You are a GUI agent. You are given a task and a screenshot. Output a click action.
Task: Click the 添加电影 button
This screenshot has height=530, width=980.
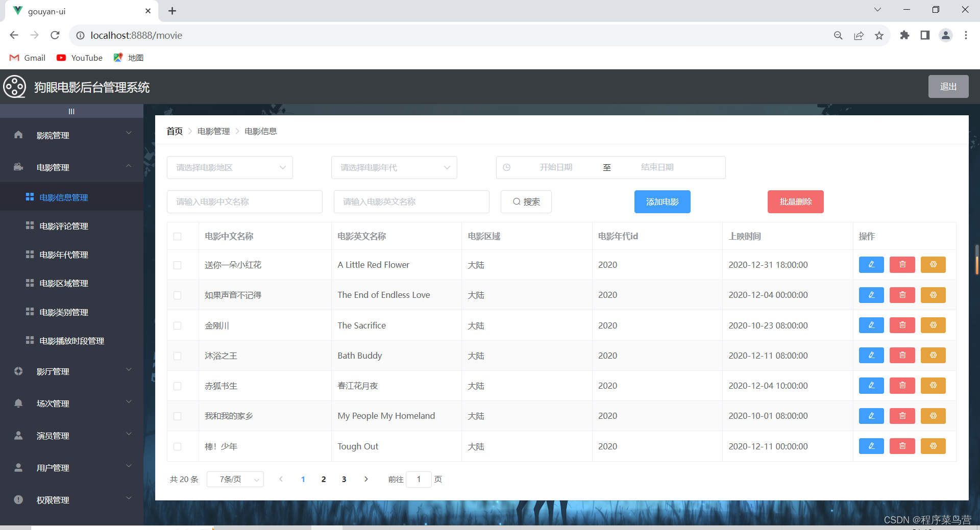(663, 201)
